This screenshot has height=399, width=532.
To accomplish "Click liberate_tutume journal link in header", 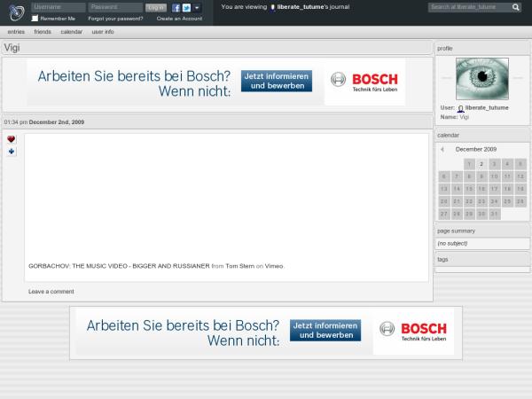I will 301,7.
